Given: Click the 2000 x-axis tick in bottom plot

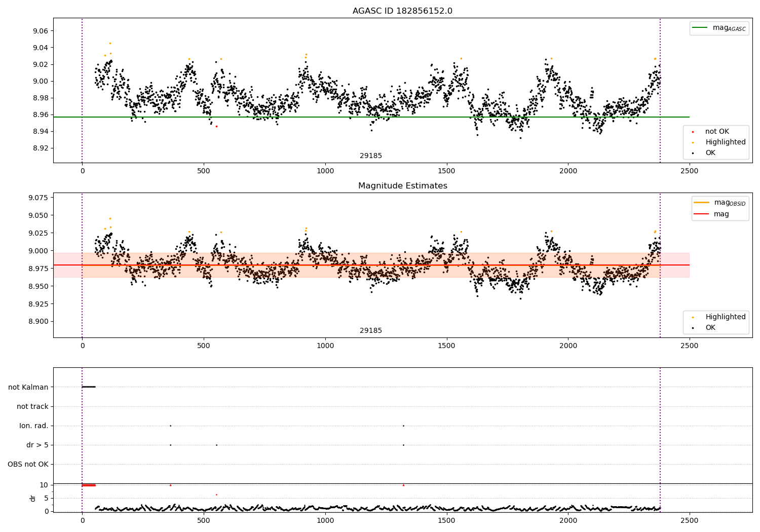Looking at the screenshot, I should 568,520.
